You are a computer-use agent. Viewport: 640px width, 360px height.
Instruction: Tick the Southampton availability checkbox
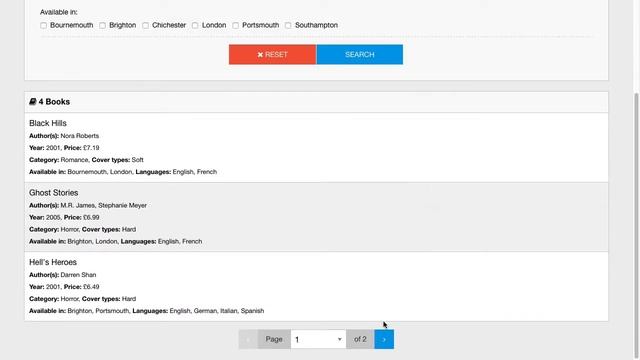(288, 25)
